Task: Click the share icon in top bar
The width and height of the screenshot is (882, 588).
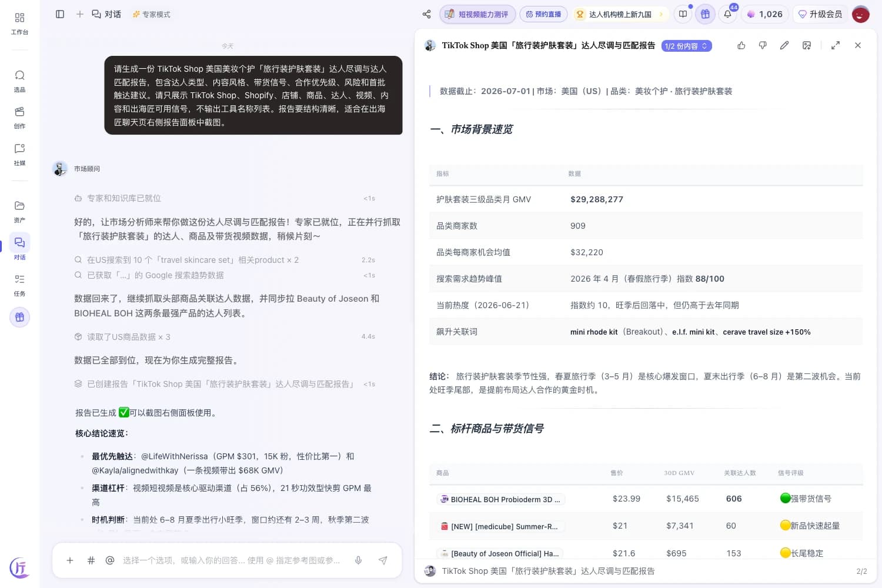Action: (427, 14)
